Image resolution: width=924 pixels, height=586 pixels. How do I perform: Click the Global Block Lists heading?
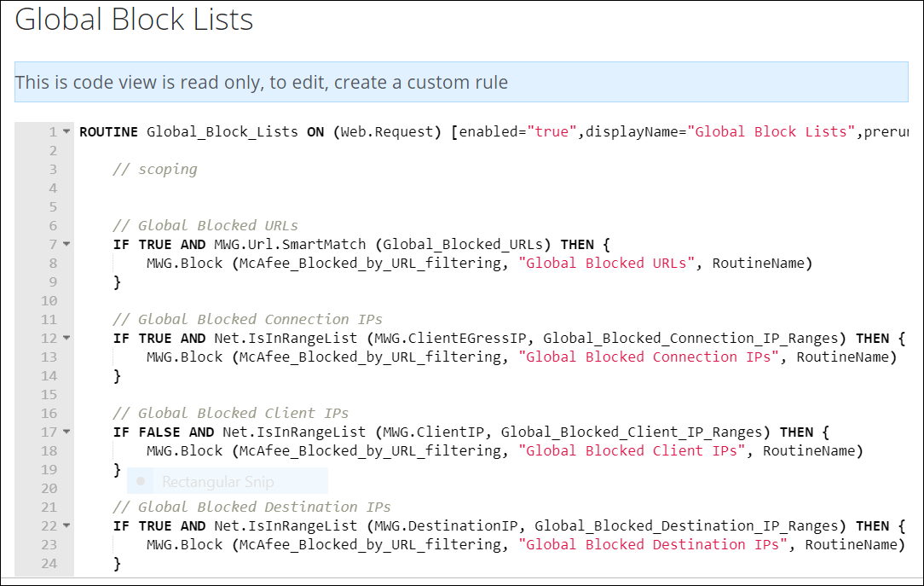134,19
